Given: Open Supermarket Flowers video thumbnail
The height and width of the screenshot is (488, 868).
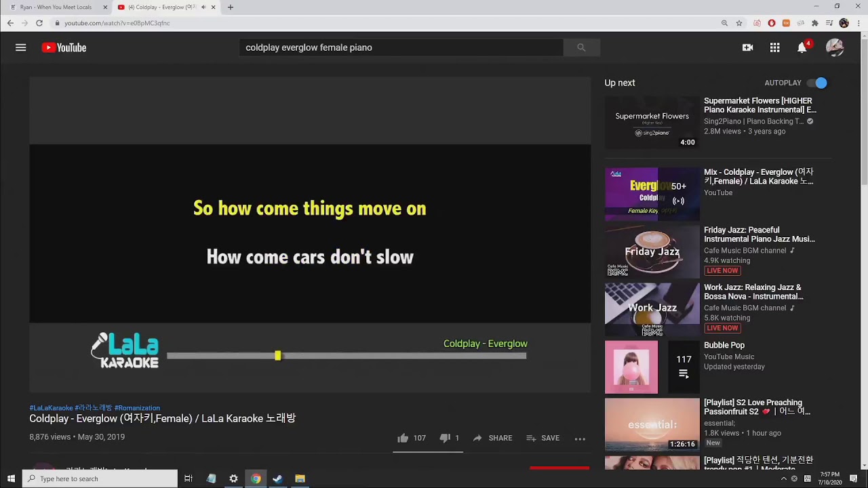Looking at the screenshot, I should [652, 123].
